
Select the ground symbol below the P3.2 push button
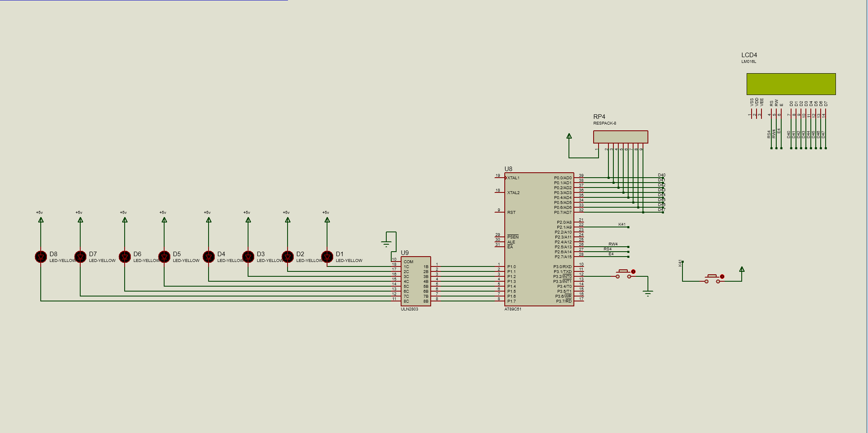point(648,293)
